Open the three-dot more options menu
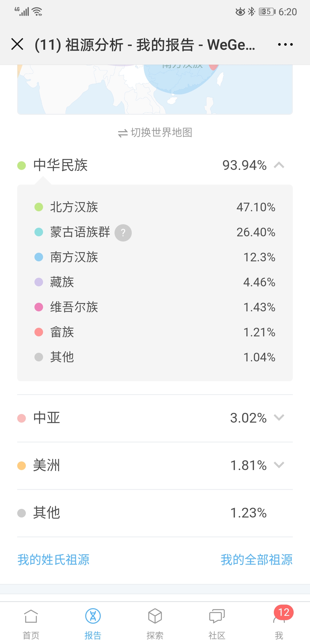 [x=285, y=45]
